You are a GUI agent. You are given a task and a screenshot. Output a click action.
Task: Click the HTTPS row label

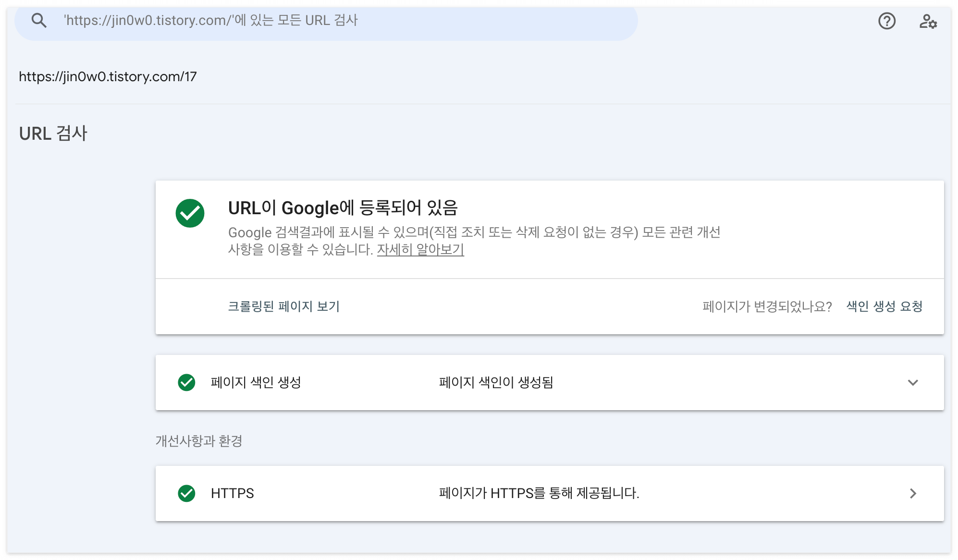233,493
